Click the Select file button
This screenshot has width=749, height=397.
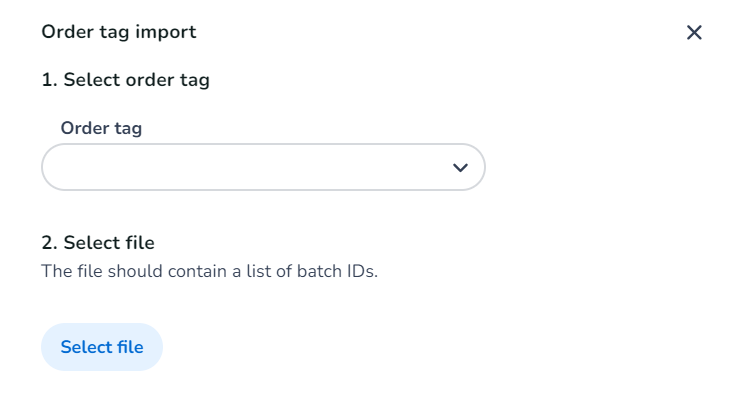(102, 347)
